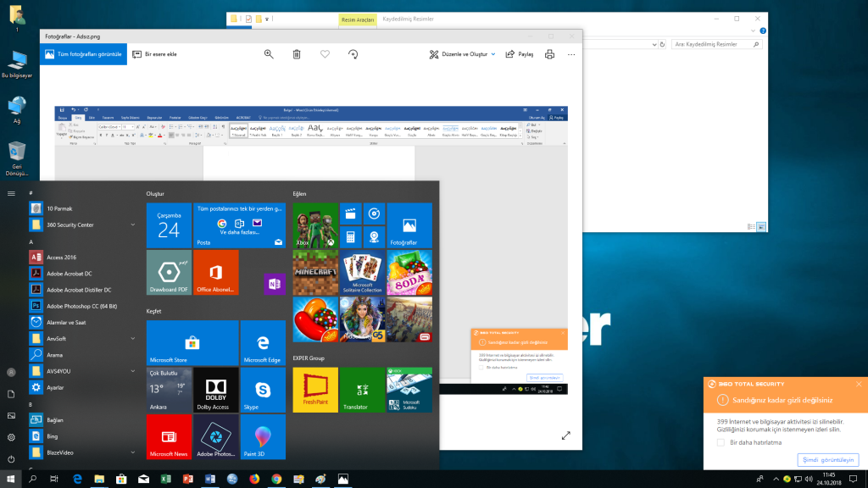Click the trash delete icon in Photos

[x=297, y=54]
